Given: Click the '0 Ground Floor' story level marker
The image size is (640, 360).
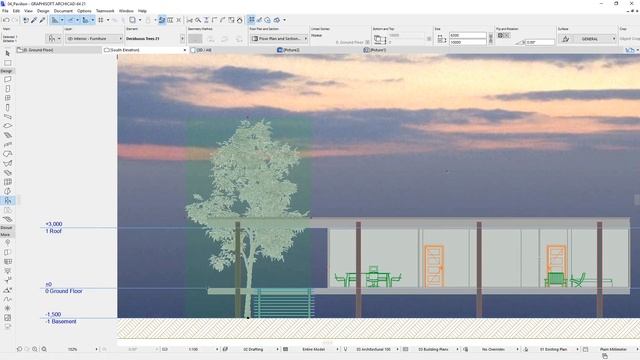Looking at the screenshot, I should point(64,291).
